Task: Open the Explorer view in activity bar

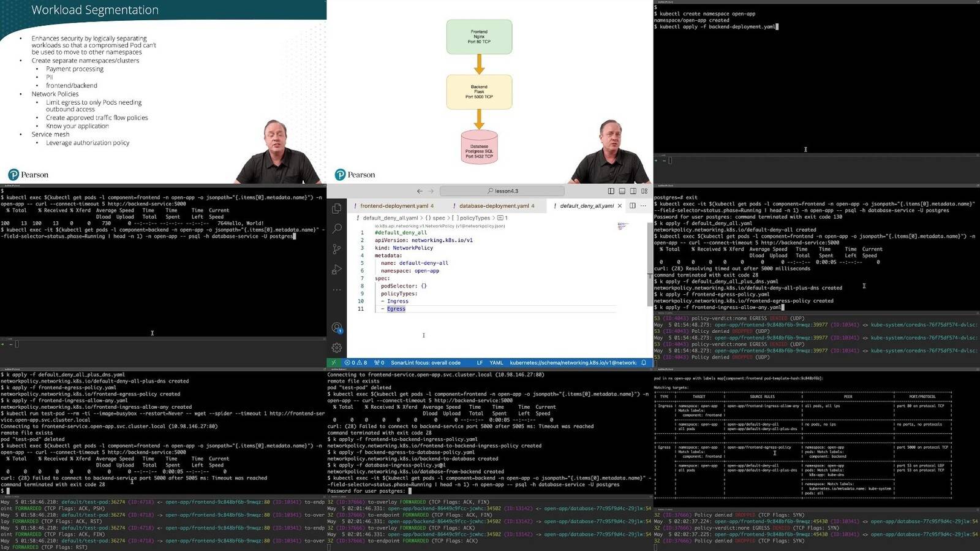Action: click(x=337, y=209)
